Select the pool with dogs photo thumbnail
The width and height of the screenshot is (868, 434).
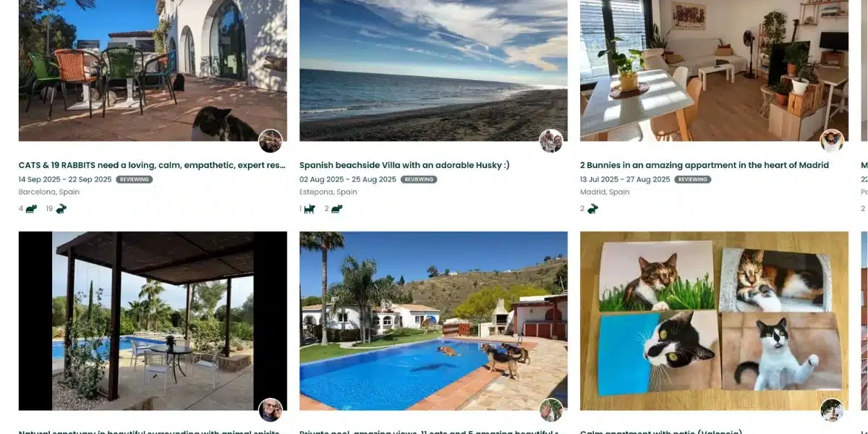point(433,321)
